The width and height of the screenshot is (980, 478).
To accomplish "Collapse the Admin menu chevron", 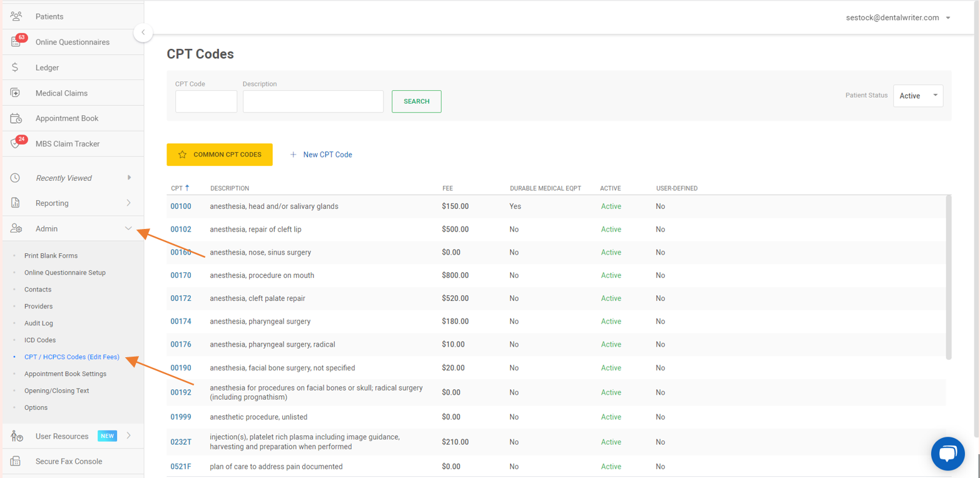I will coord(128,229).
